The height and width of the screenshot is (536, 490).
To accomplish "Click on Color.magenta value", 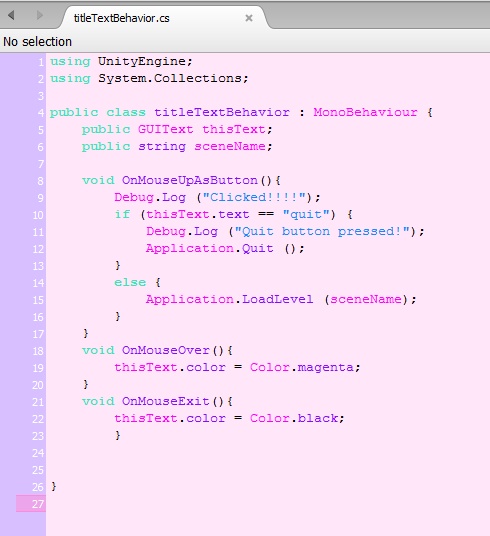I will [302, 367].
